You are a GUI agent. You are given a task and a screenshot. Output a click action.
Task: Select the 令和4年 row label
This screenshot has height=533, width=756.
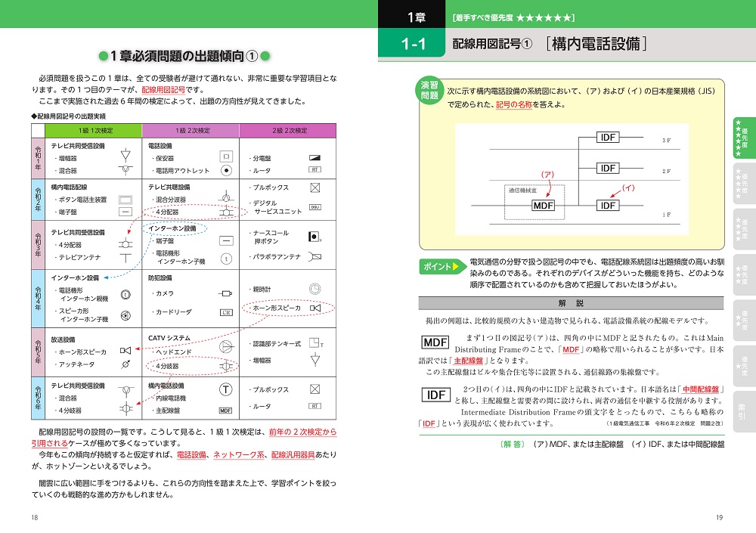click(x=38, y=299)
